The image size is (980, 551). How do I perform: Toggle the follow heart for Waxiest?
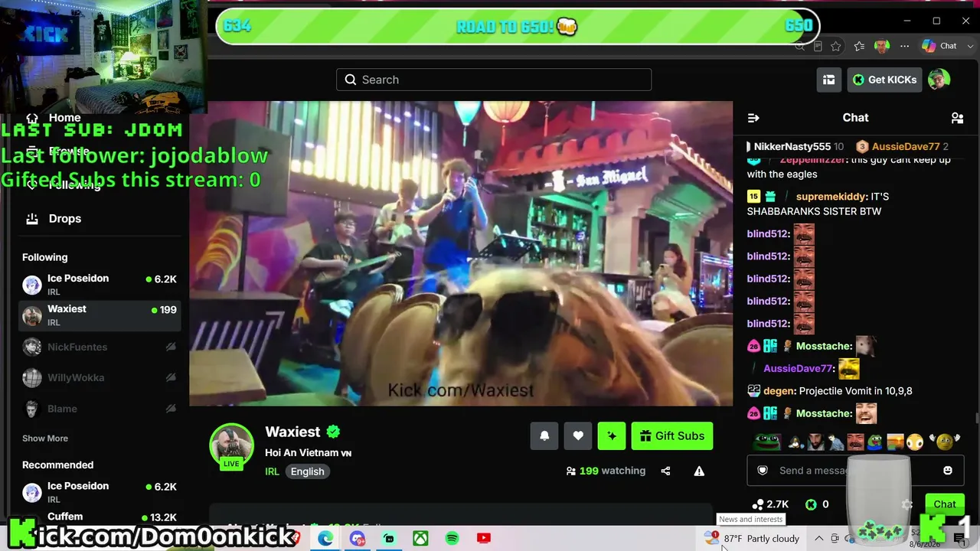click(x=578, y=436)
